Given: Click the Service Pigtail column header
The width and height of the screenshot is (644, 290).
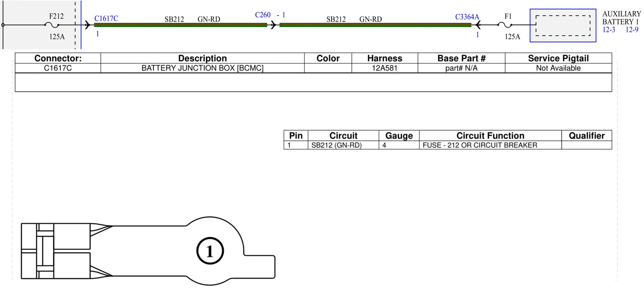Looking at the screenshot, I should (x=558, y=58).
